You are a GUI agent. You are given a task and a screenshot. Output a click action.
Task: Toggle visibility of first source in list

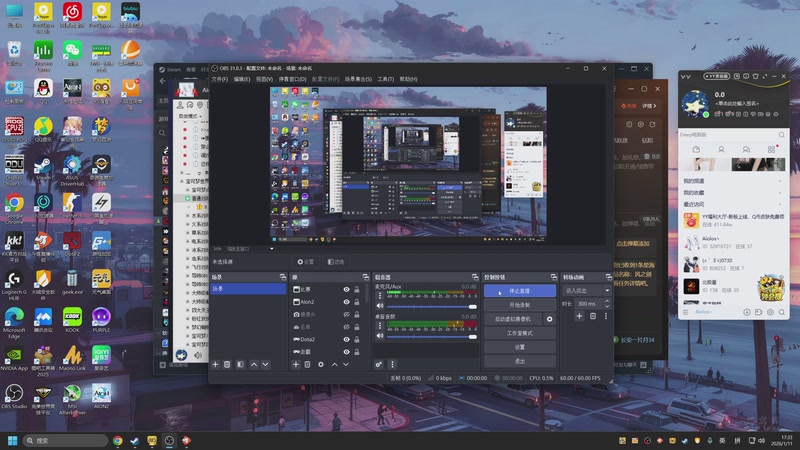[x=346, y=289]
